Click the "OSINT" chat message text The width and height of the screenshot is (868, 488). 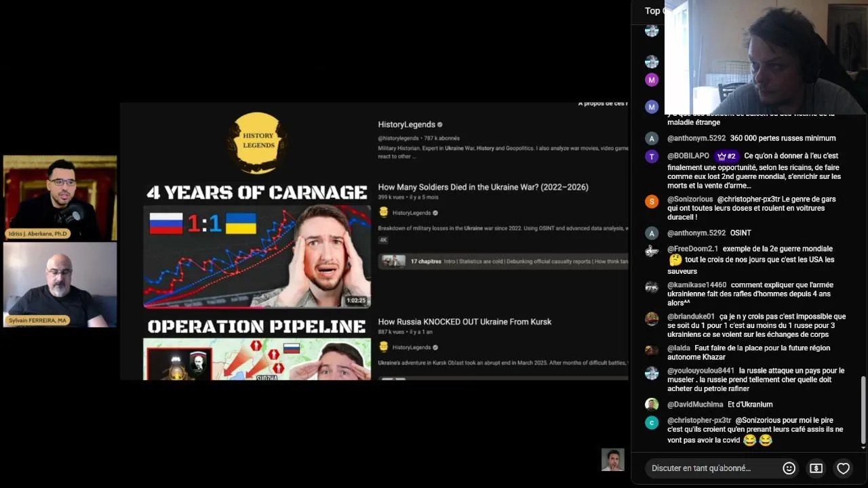(741, 233)
